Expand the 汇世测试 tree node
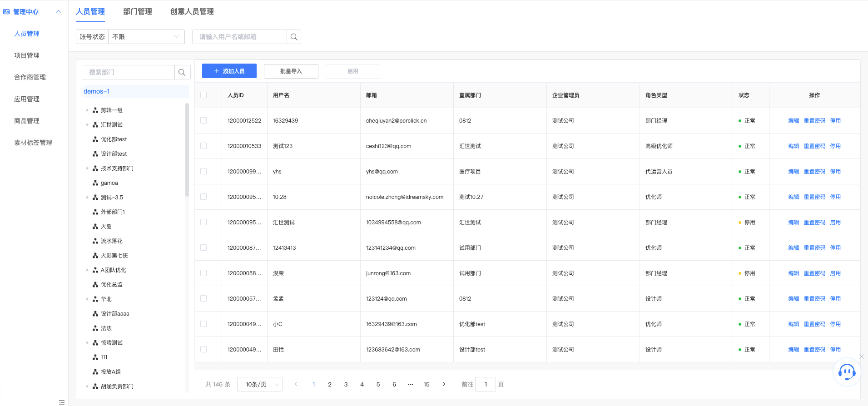This screenshot has height=406, width=868. (x=87, y=125)
